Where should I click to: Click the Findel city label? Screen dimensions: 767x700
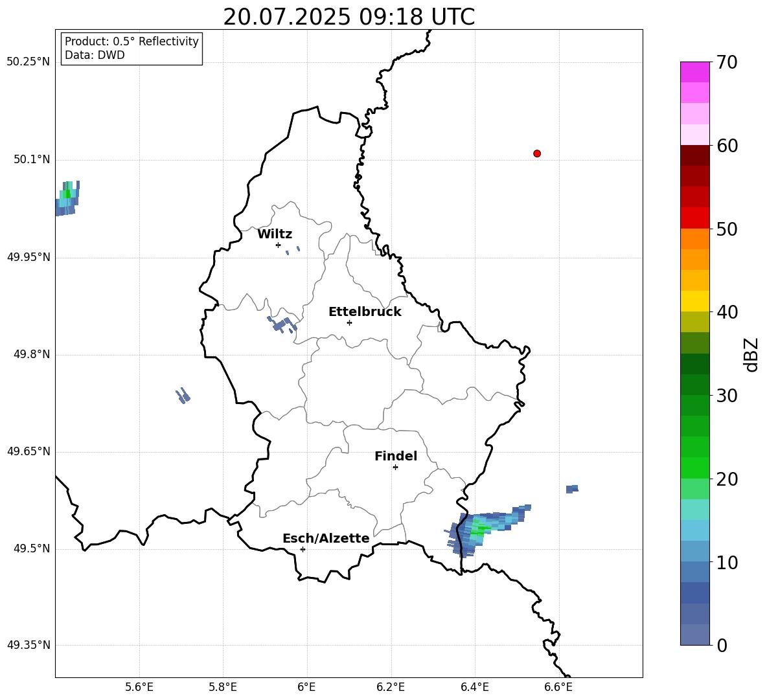(x=396, y=456)
